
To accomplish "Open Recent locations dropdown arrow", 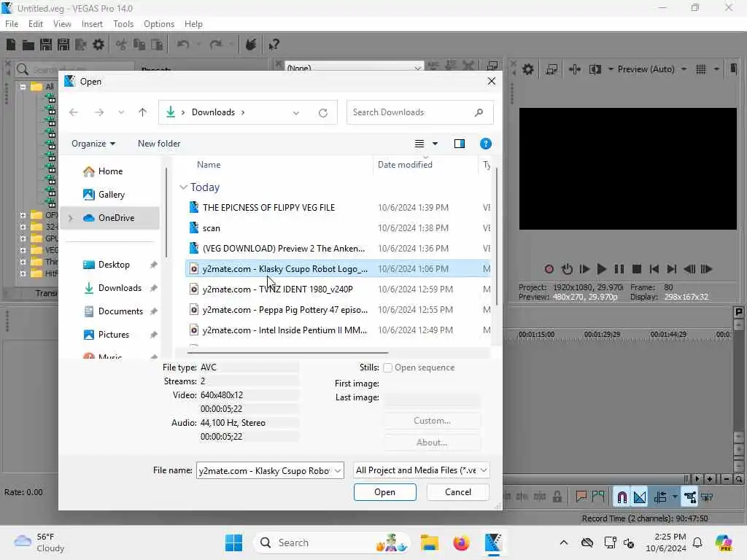I will [x=121, y=112].
